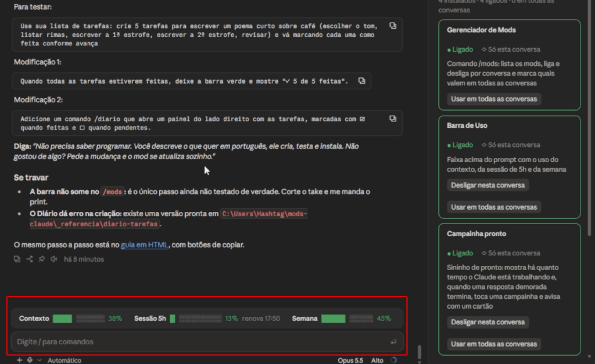Viewport: 595px width, 364px height.
Task: Click the renova 17:50 text
Action: pos(261,319)
